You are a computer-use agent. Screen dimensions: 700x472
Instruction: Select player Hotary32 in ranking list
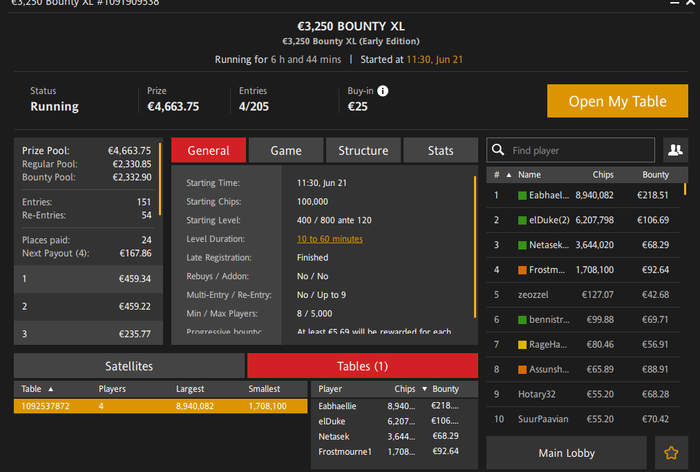click(583, 394)
